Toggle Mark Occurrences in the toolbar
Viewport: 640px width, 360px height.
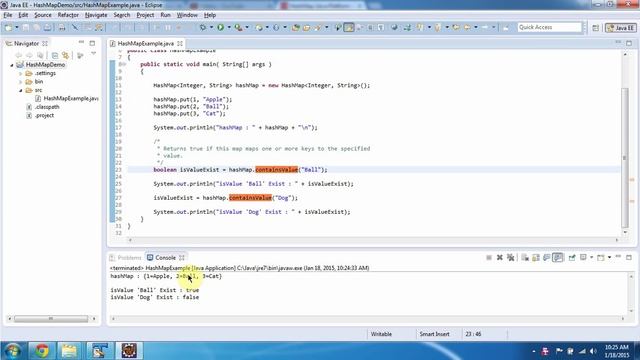pyautogui.click(x=349, y=27)
